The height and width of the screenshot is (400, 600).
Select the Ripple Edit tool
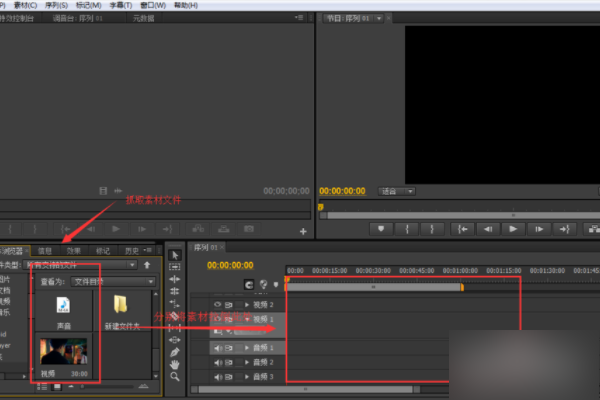[175, 279]
